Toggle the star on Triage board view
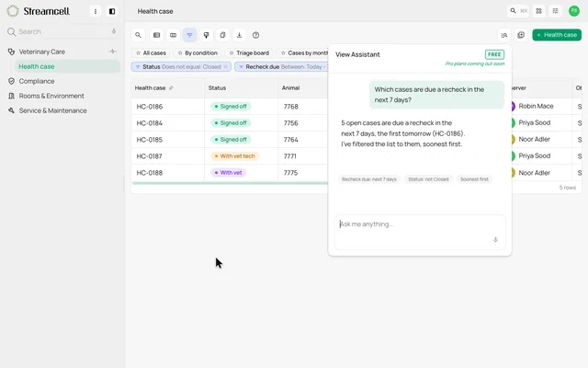This screenshot has height=368, width=588. 232,53
